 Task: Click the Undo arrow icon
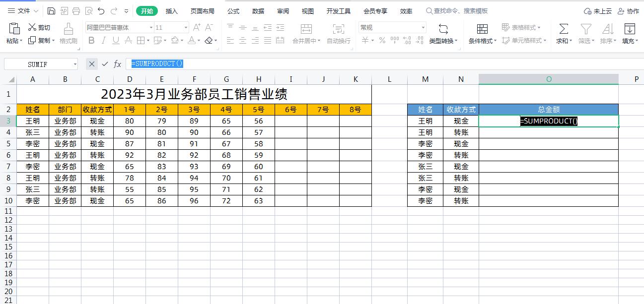click(101, 11)
